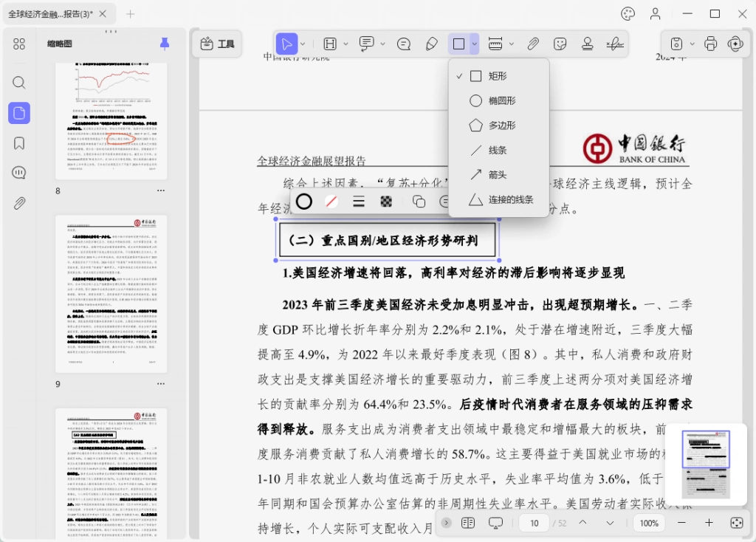Open the search panel in sidebar
This screenshot has width=756, height=542.
click(19, 83)
